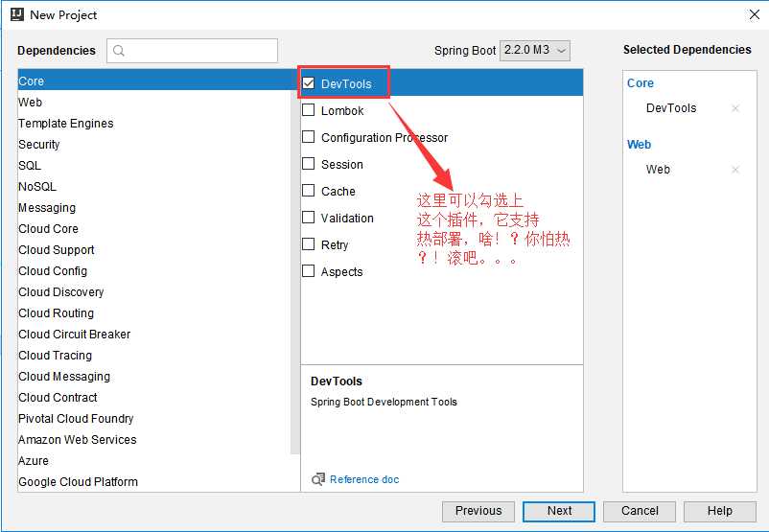Click Web entry under the Web heading

click(658, 170)
